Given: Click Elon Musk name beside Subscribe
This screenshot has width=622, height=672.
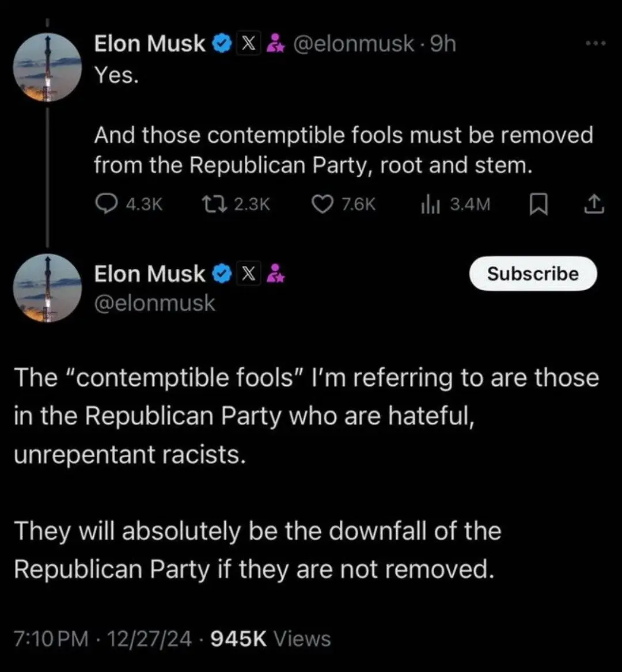Looking at the screenshot, I should click(150, 274).
